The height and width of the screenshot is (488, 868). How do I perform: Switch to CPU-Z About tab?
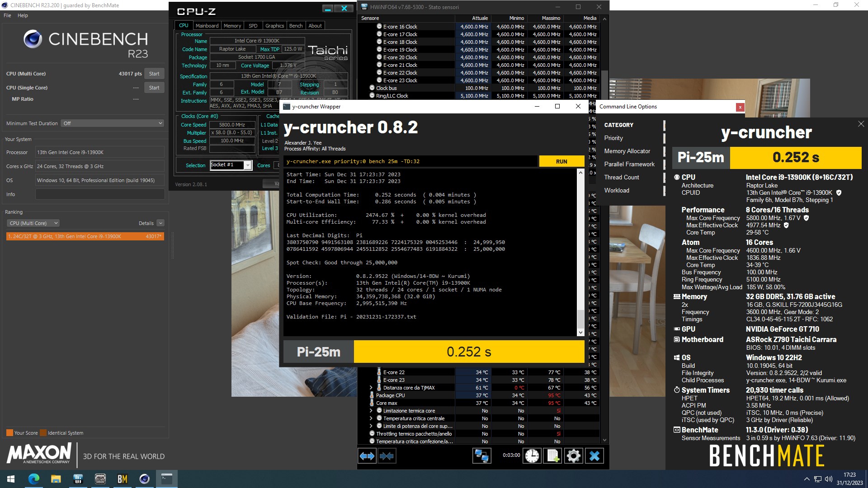tap(315, 26)
